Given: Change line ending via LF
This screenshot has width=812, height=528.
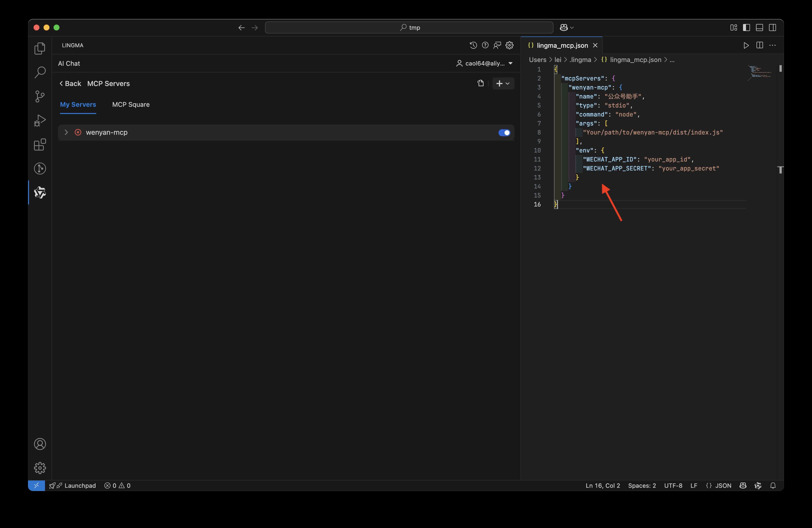Looking at the screenshot, I should point(693,485).
